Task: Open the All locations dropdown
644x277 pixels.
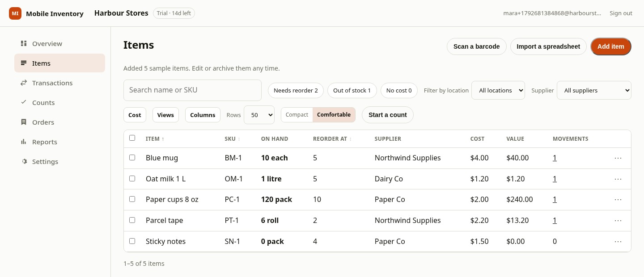Action: pyautogui.click(x=498, y=90)
